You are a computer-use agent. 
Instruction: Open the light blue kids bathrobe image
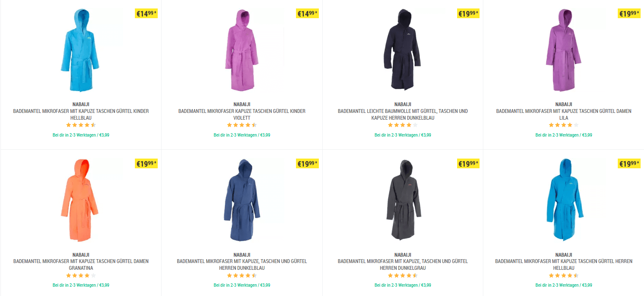(80, 50)
